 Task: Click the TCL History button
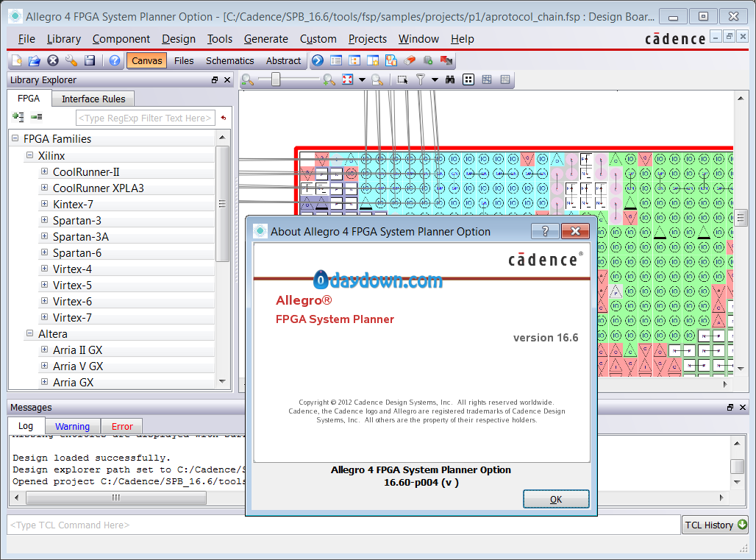tap(715, 525)
